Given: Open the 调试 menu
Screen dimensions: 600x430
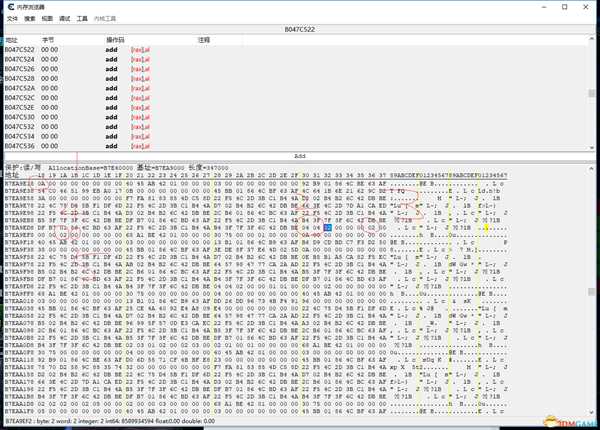Looking at the screenshot, I should click(x=65, y=18).
